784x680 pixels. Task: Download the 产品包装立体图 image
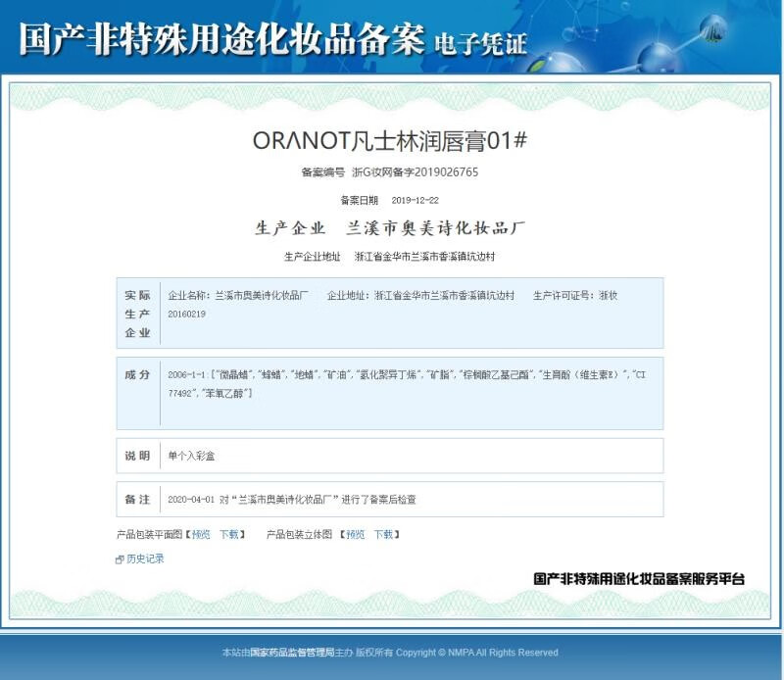384,535
